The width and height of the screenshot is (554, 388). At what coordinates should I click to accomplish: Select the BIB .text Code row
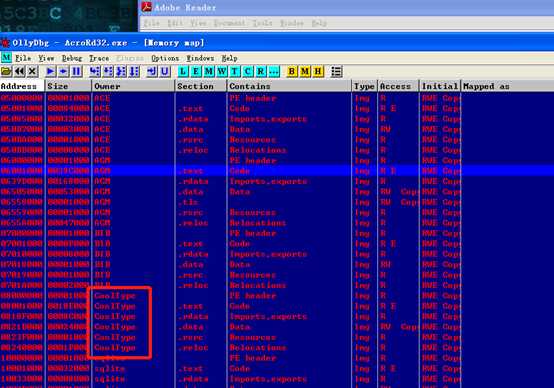point(277,243)
